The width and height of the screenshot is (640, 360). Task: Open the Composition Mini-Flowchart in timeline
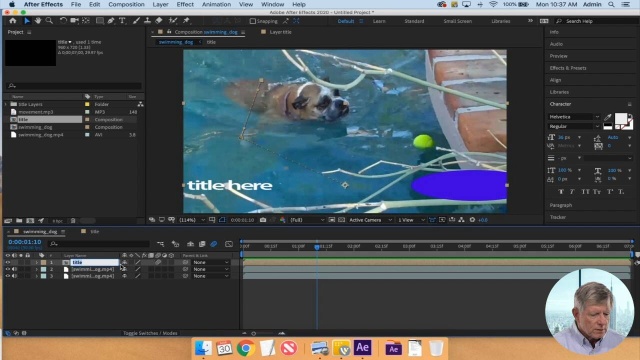click(160, 244)
